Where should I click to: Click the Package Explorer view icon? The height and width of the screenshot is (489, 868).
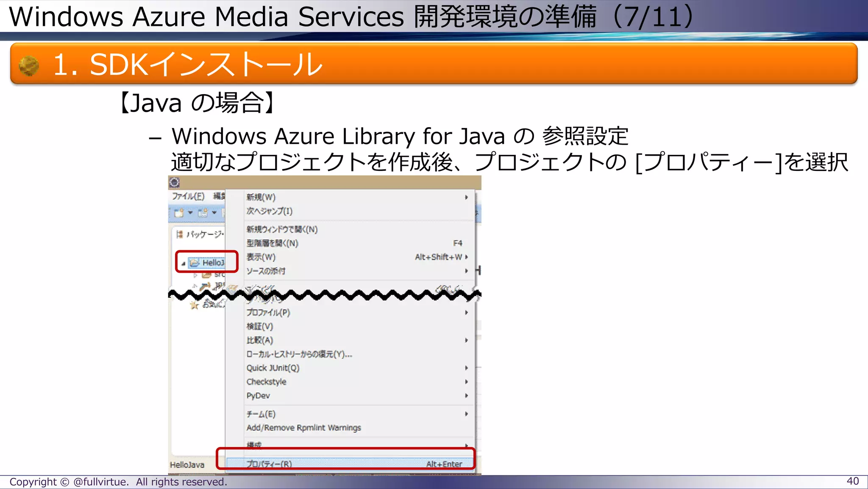(180, 234)
